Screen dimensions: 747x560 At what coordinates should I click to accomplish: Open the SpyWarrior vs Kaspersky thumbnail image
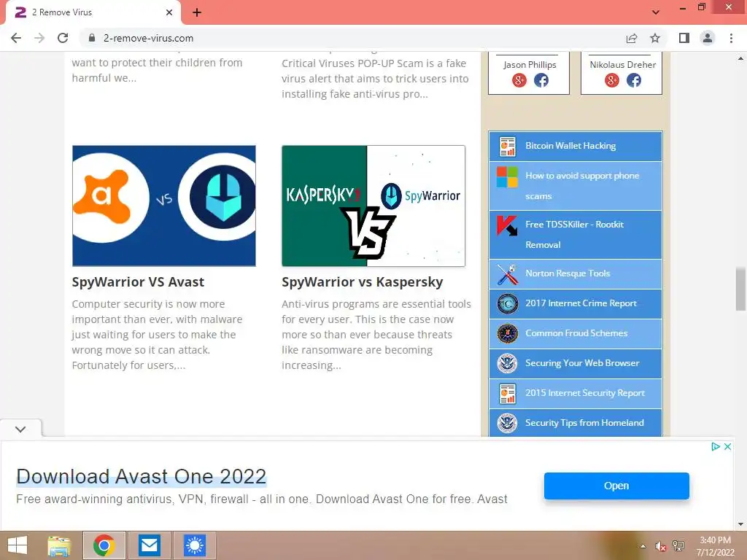point(373,206)
